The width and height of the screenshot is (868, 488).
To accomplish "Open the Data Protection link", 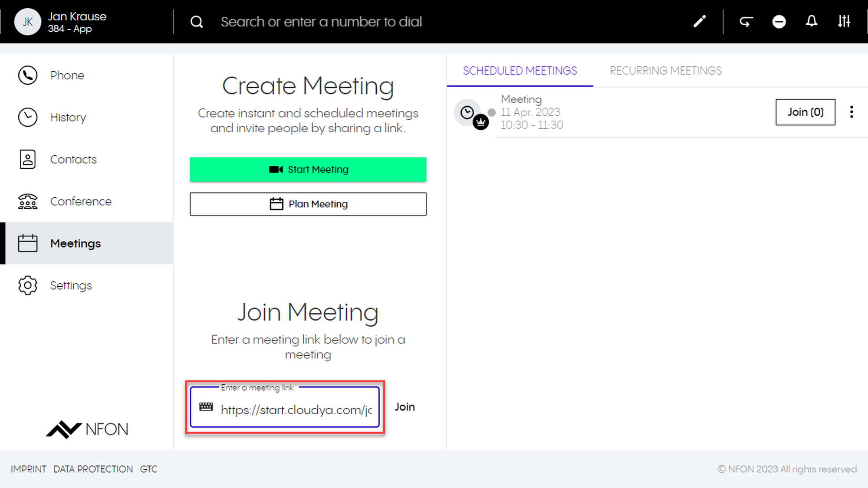I will tap(93, 469).
